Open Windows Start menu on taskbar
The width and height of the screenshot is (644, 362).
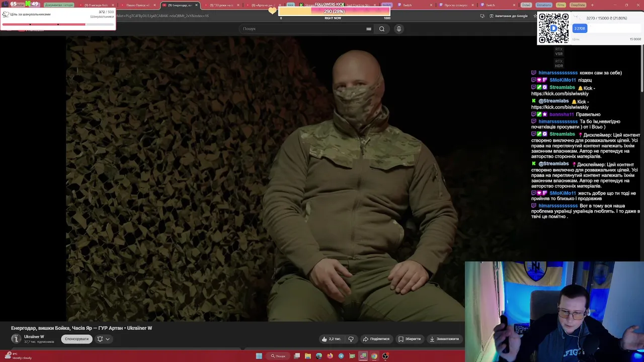point(259,356)
